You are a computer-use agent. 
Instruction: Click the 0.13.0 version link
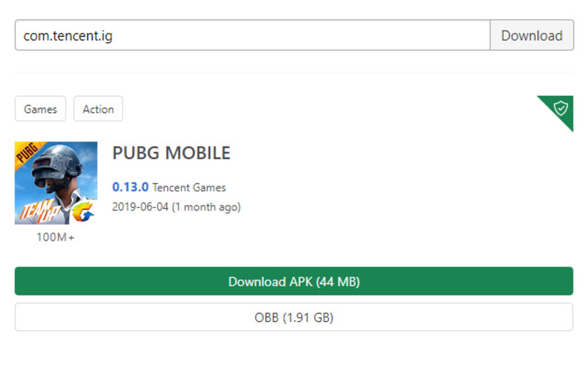(x=130, y=187)
